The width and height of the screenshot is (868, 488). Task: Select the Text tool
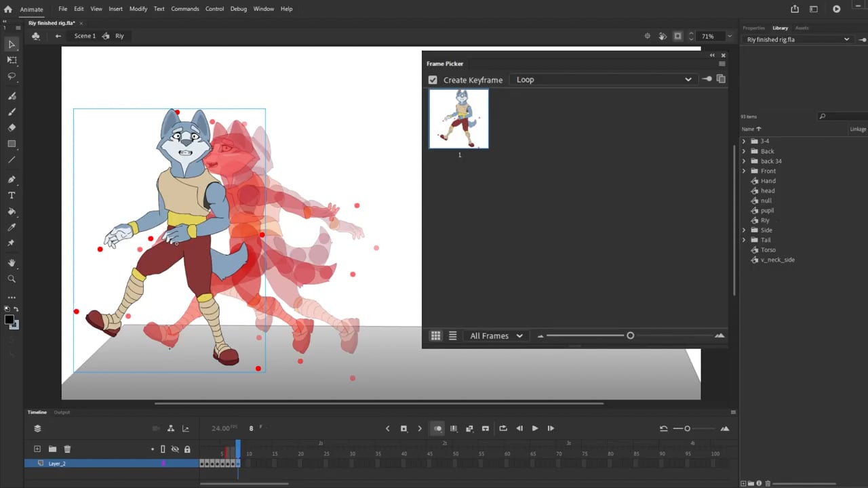point(12,195)
